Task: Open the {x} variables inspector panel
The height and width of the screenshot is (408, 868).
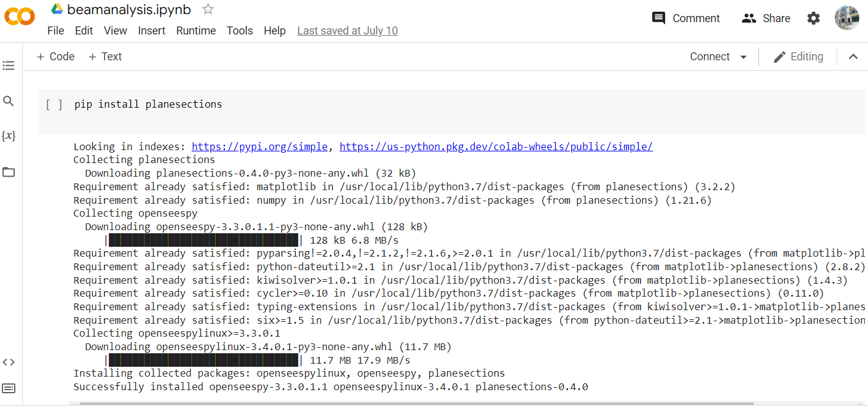Action: 9,136
